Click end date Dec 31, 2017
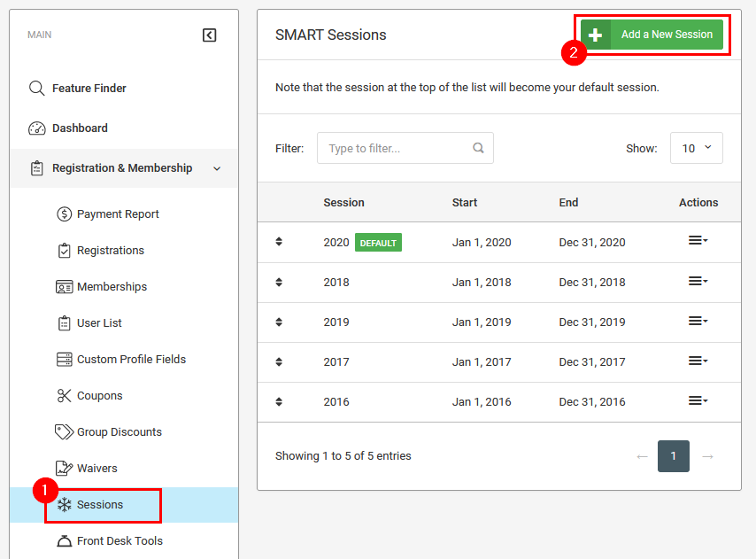Viewport: 756px width, 559px height. [591, 361]
